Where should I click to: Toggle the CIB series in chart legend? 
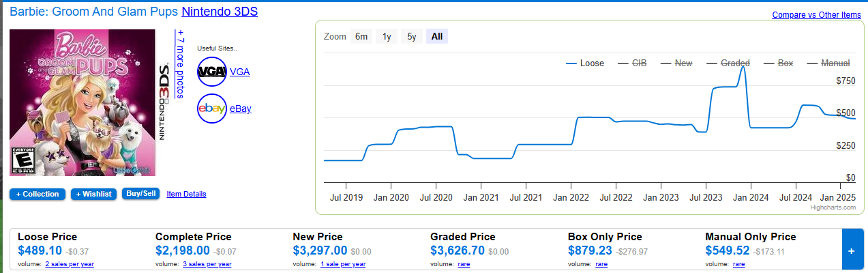tap(632, 63)
